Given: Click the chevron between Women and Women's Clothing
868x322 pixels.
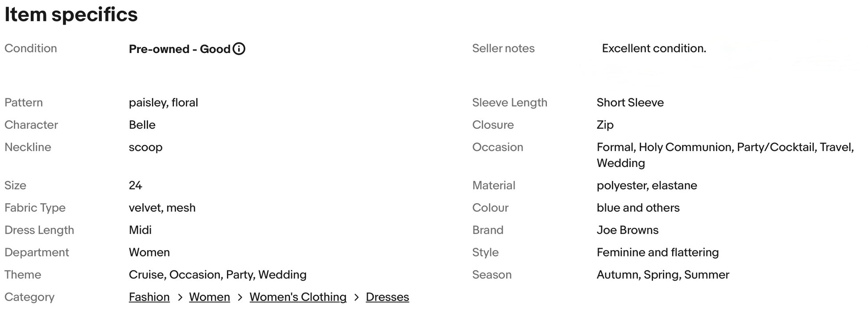Looking at the screenshot, I should point(240,297).
